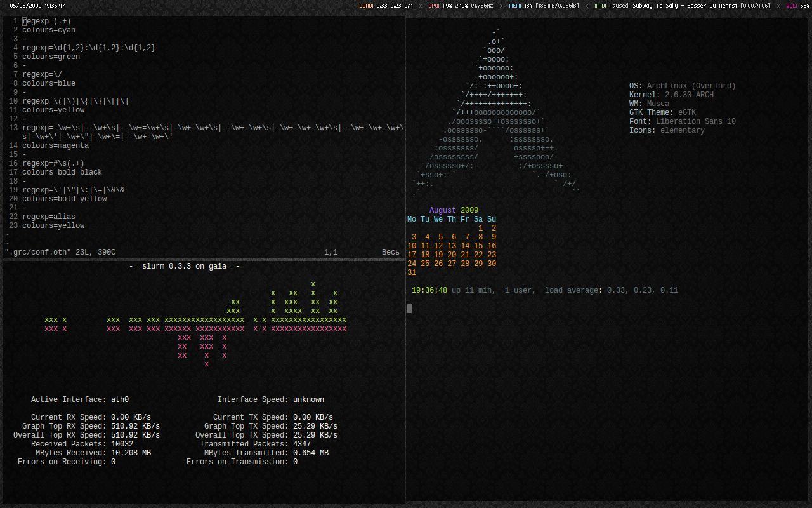Click calendar date 31
This screenshot has width=812, height=508.
pos(412,272)
